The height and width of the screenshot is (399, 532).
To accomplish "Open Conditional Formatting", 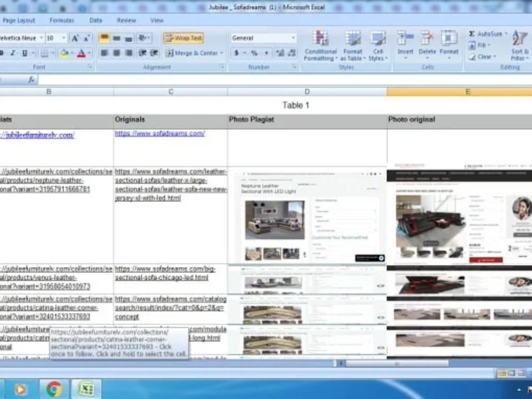I will (321, 46).
